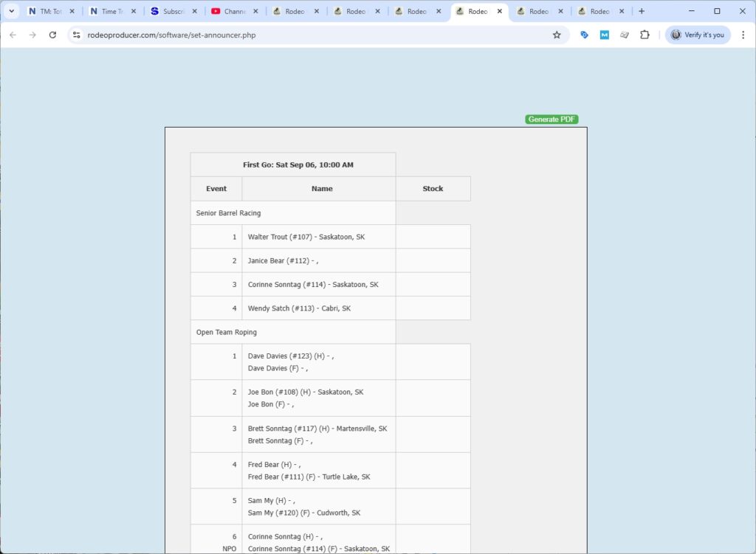
Task: Bookmark this page with the star icon
Action: pos(557,35)
